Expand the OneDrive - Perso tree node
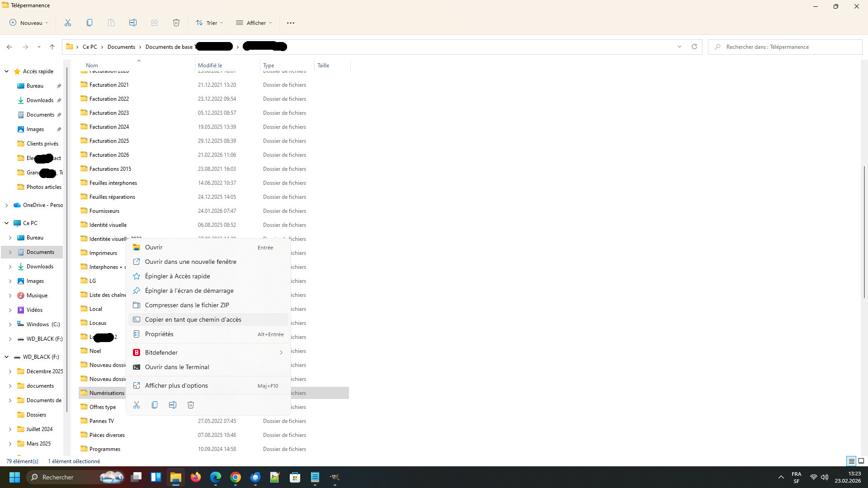868x488 pixels. coord(6,205)
